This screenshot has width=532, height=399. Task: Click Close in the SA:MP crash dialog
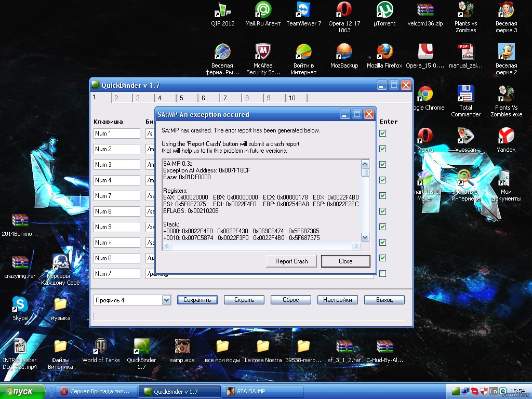345,261
